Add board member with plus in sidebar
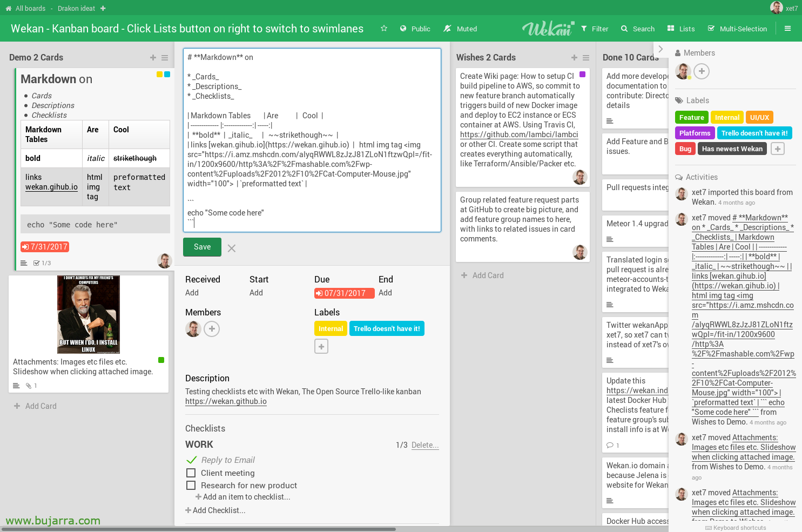 tap(702, 71)
